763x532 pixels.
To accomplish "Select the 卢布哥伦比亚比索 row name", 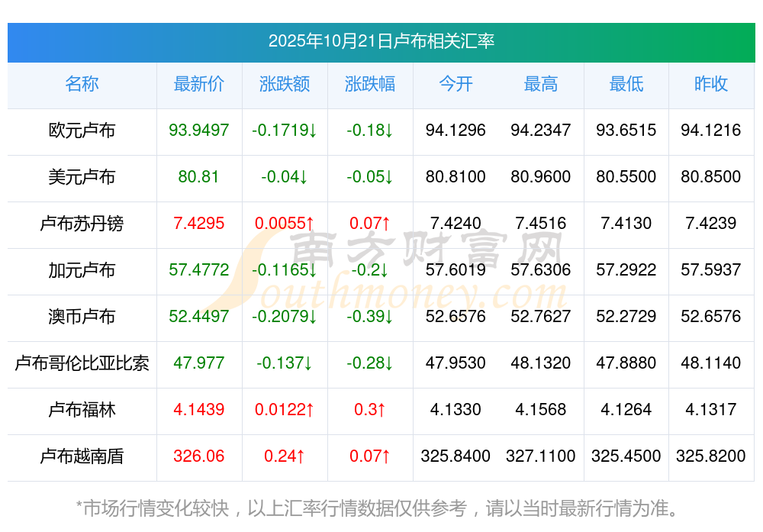I will [82, 363].
